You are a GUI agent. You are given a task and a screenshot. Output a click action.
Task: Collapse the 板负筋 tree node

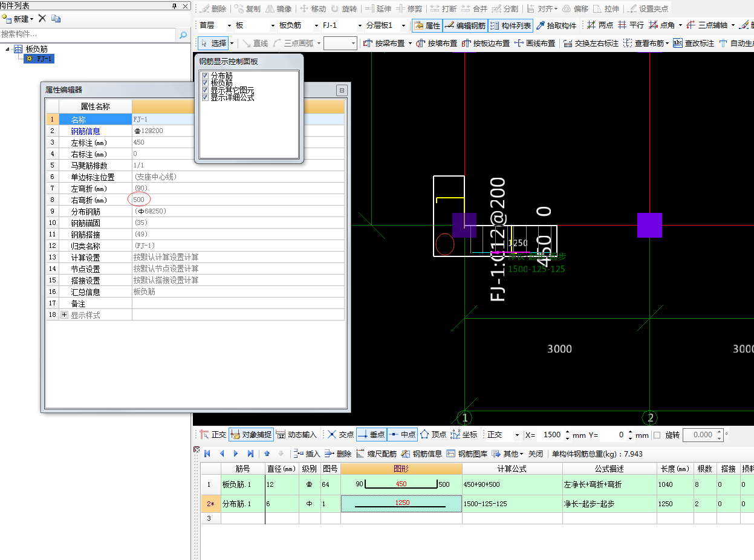pyautogui.click(x=8, y=49)
